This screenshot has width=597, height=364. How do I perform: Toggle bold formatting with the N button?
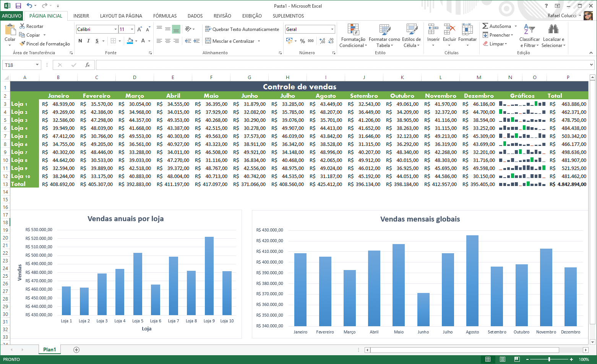pyautogui.click(x=80, y=40)
